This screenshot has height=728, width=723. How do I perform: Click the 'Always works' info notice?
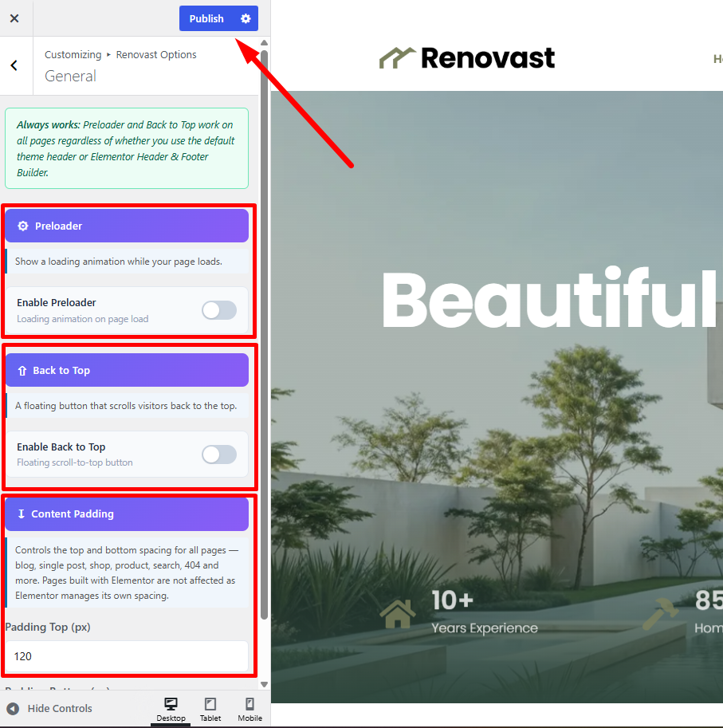pyautogui.click(x=127, y=148)
